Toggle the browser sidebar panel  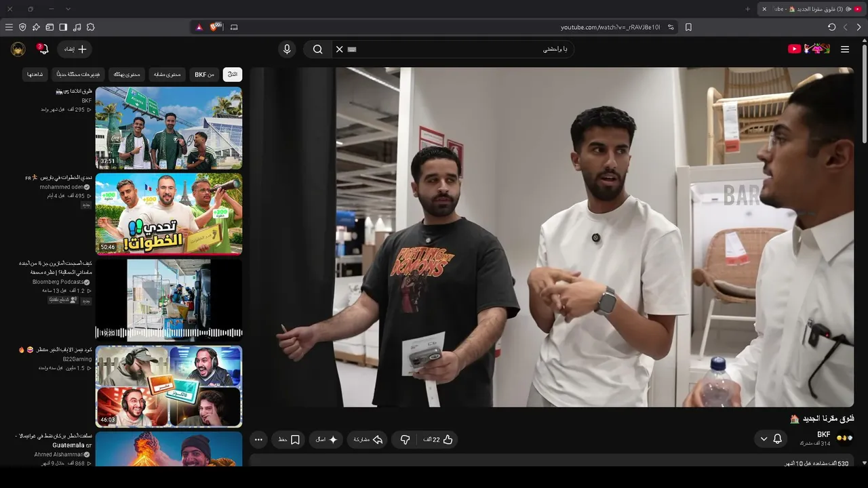tap(63, 27)
